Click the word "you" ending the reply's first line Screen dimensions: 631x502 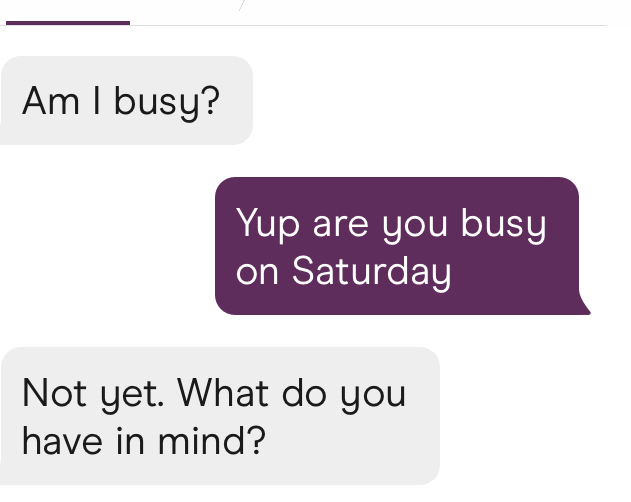tap(373, 394)
